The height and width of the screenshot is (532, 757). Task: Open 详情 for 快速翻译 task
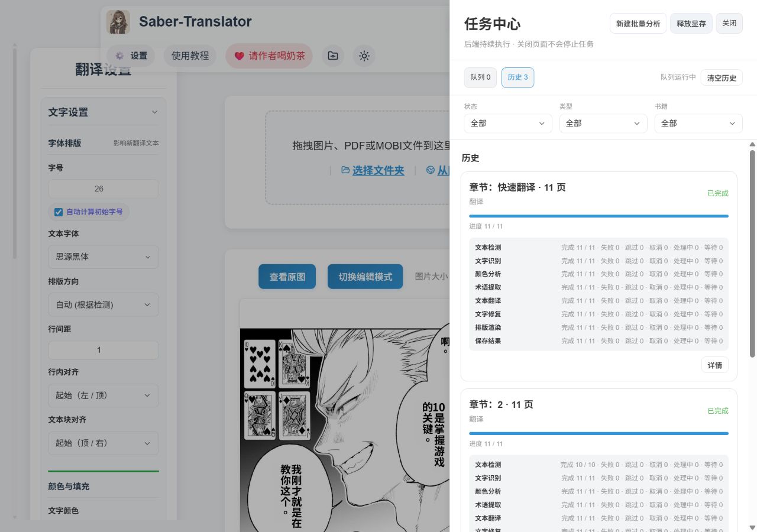[715, 365]
